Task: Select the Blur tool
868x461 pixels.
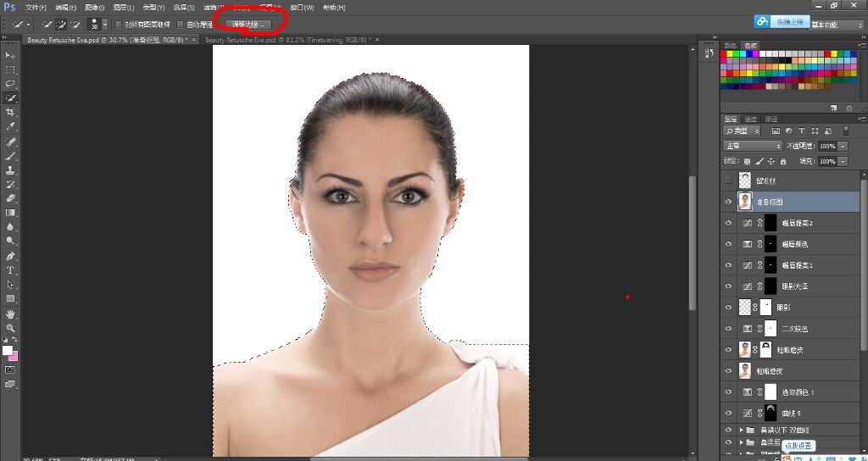Action: (10, 227)
